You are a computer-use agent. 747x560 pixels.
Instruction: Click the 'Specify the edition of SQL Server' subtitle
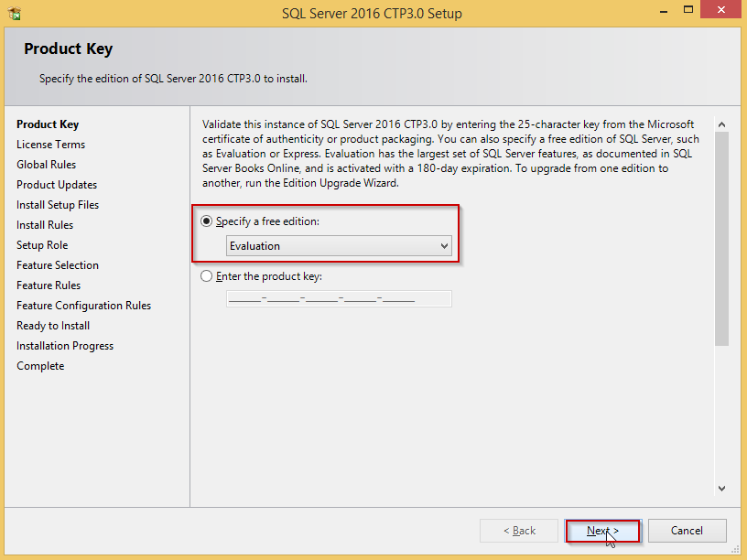click(x=173, y=79)
